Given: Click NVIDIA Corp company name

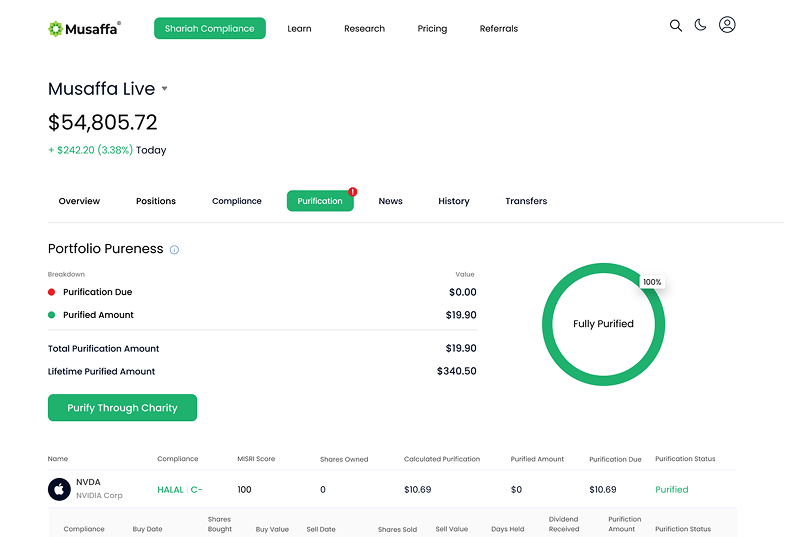Looking at the screenshot, I should pos(99,495).
